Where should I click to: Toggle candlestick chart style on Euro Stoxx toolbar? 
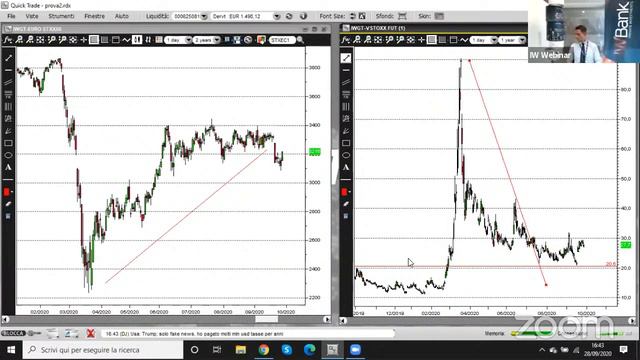(x=137, y=40)
